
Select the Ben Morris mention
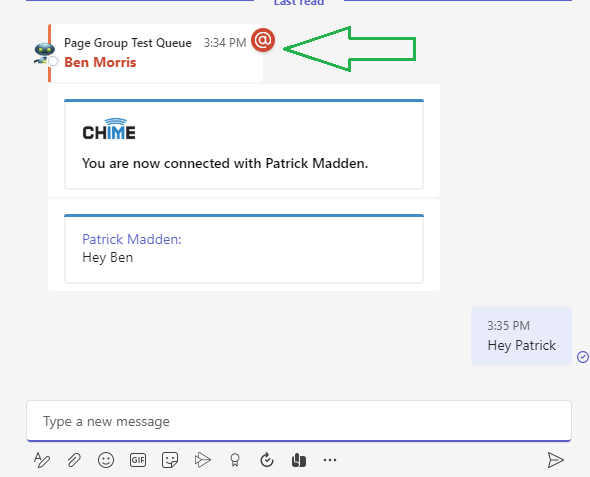[100, 62]
